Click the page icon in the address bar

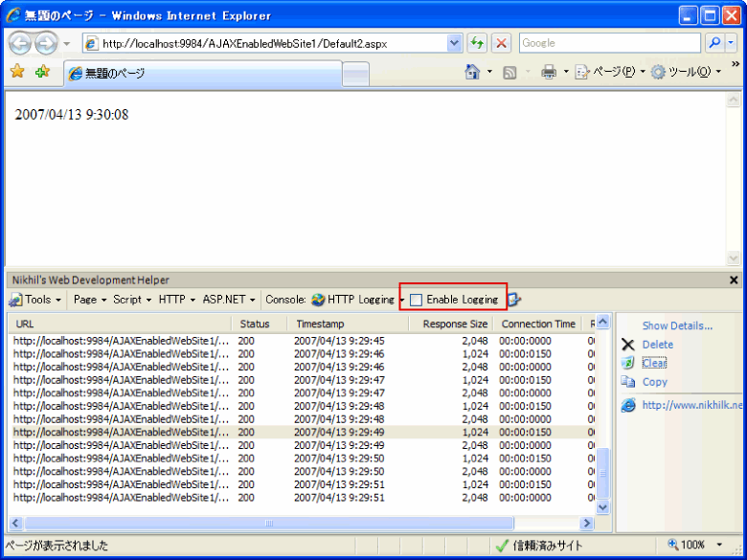click(x=91, y=44)
